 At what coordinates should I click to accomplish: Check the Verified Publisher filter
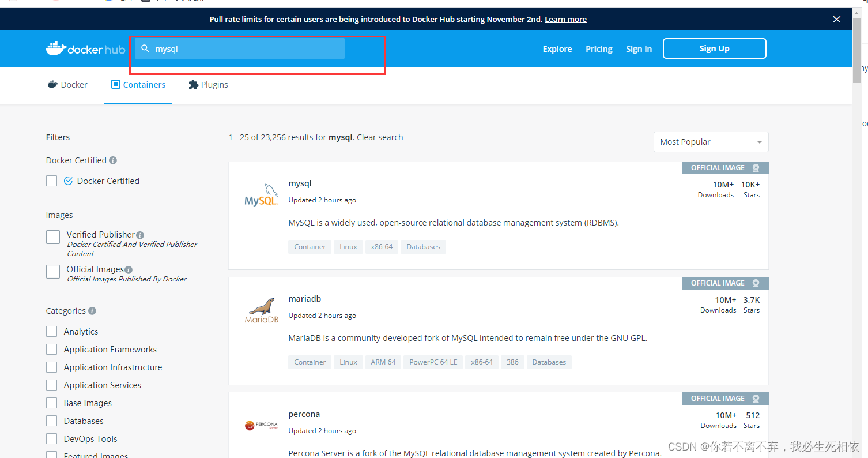[x=53, y=237]
